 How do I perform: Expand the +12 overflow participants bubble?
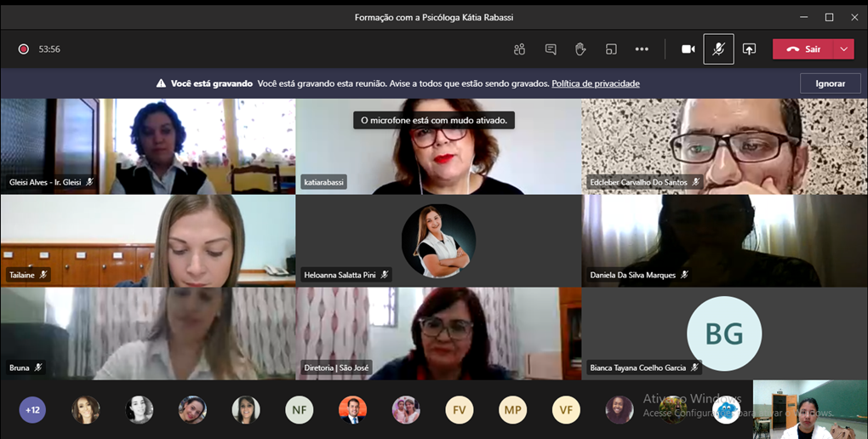[32, 410]
